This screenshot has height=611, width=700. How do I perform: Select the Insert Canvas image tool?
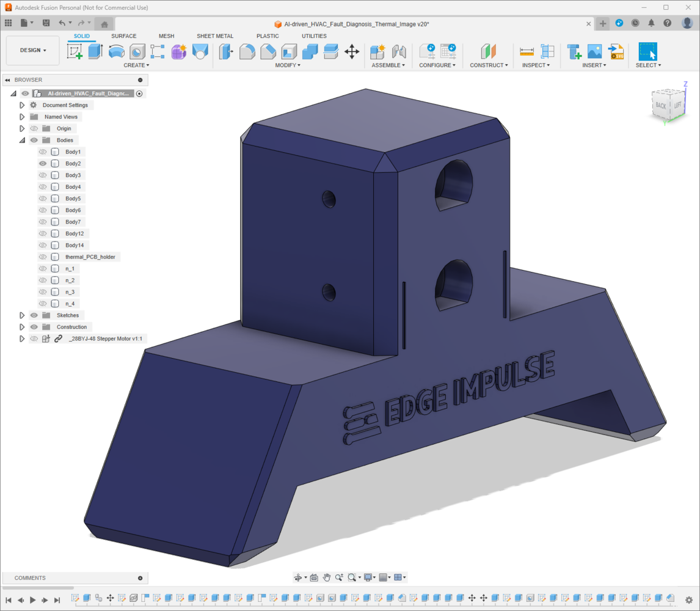(595, 51)
